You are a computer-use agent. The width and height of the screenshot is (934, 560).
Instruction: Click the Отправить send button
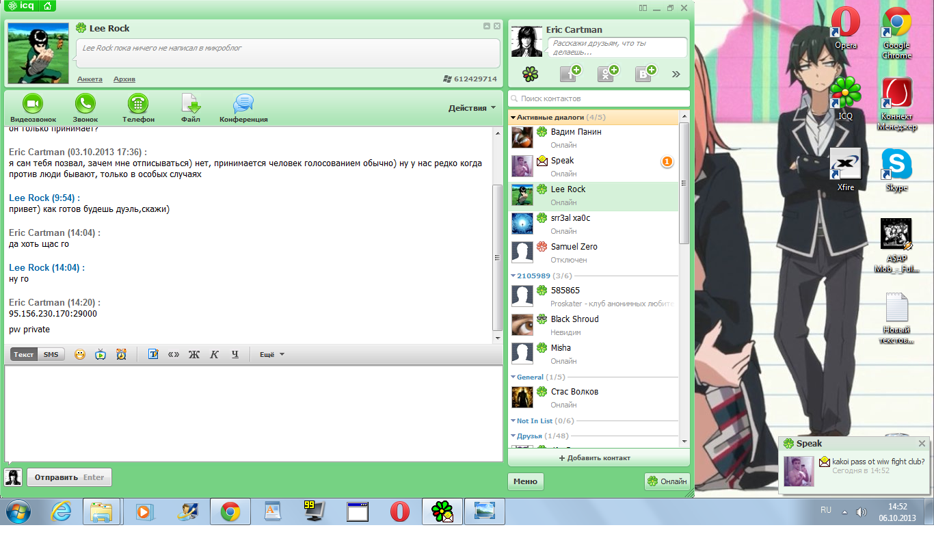click(x=69, y=477)
